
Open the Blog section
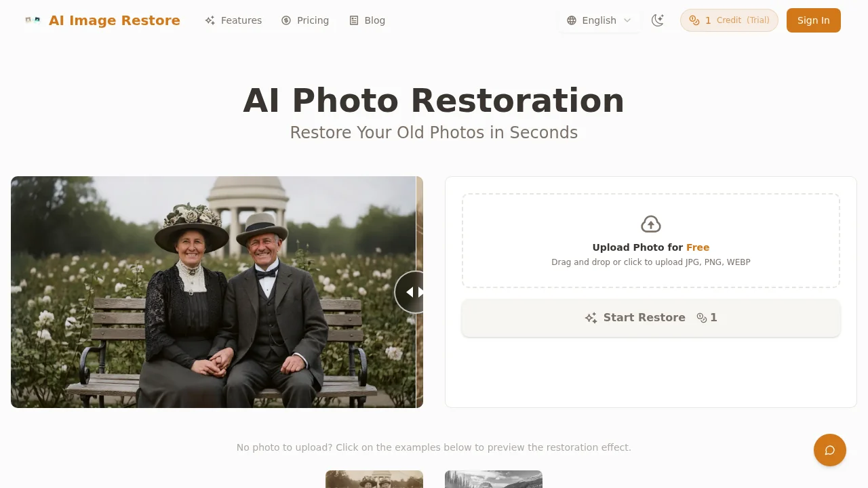(374, 20)
